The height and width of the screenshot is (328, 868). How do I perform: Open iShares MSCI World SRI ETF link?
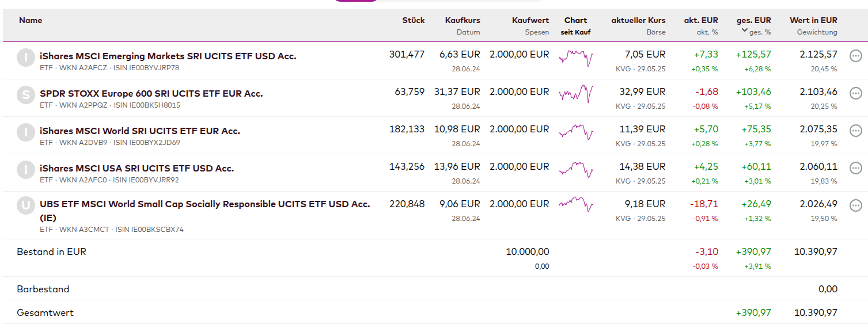point(139,131)
